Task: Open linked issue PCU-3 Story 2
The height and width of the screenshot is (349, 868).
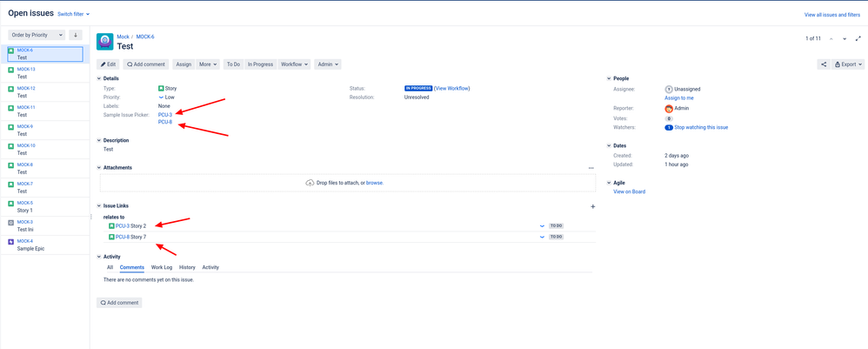Action: tap(130, 226)
